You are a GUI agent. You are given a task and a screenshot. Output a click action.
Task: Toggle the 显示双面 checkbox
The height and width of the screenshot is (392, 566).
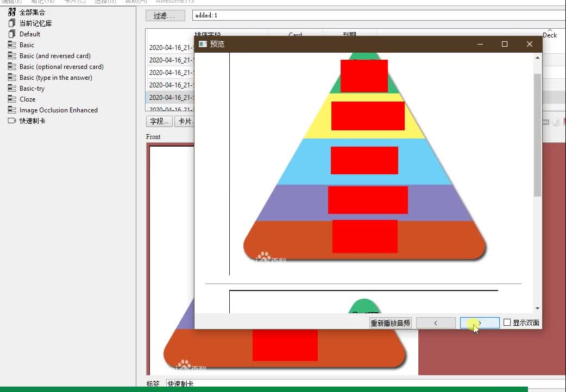click(507, 323)
